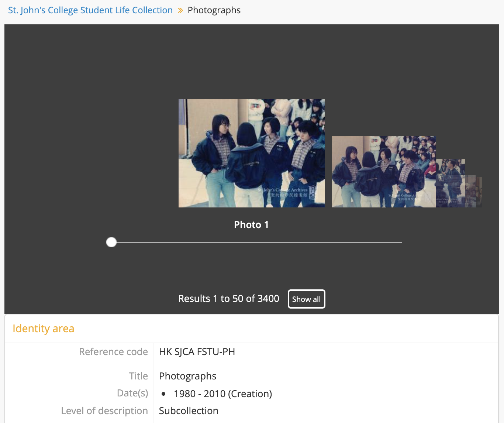Click the Date(s) field label
The image size is (504, 423).
pyautogui.click(x=132, y=393)
